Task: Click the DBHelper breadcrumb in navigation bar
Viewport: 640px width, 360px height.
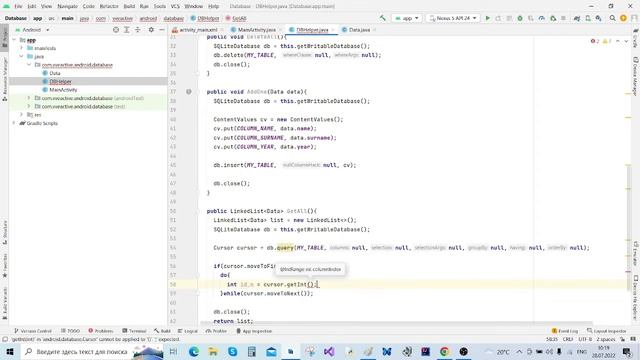Action: (205, 18)
